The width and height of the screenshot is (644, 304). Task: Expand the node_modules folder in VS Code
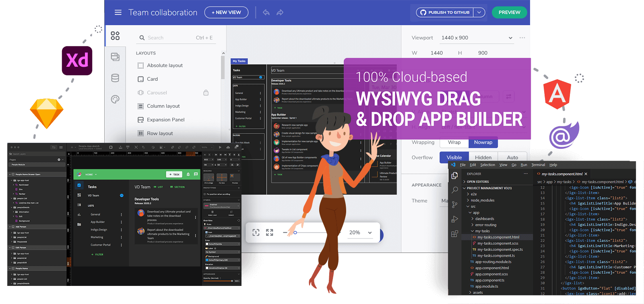tap(482, 200)
